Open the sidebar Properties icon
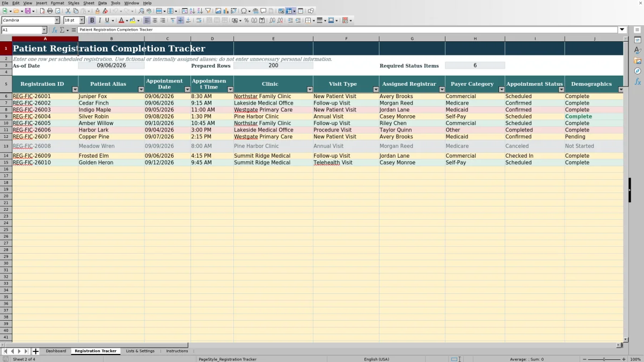The image size is (644, 362). pyautogui.click(x=638, y=40)
